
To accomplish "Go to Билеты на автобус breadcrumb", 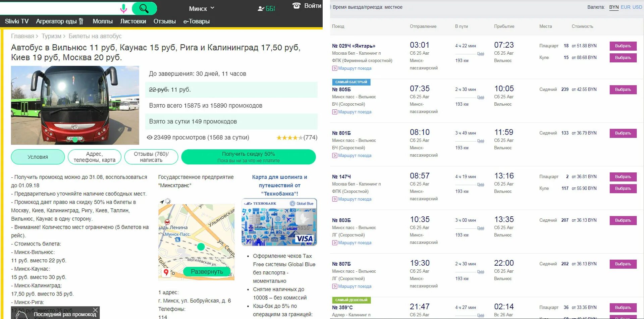I will point(95,36).
